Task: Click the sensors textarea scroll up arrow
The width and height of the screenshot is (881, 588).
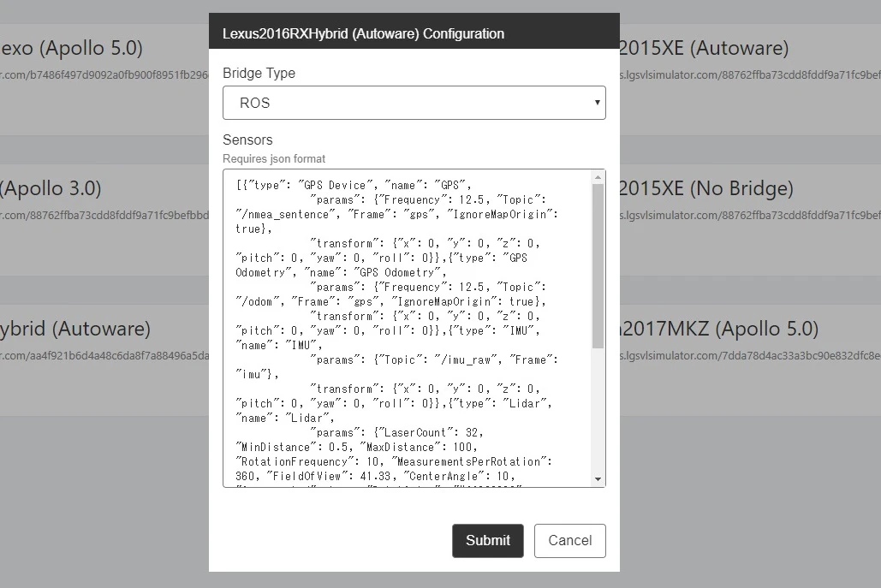Action: point(598,177)
